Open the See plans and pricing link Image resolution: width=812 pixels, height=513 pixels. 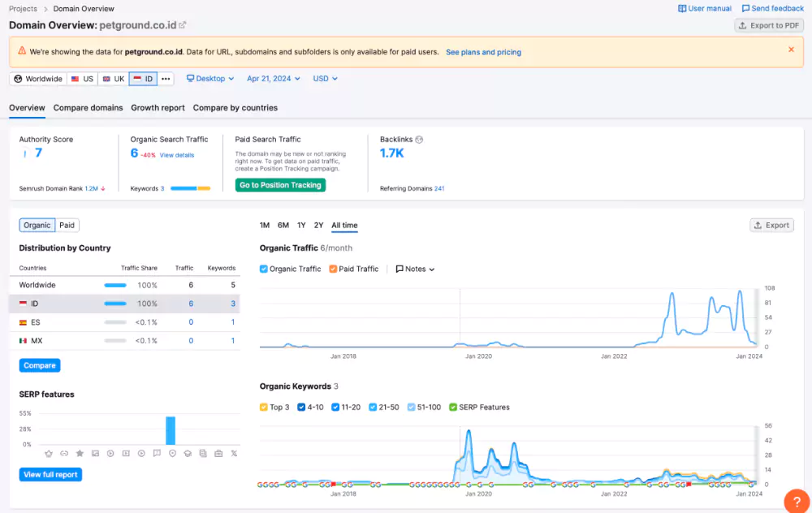(483, 52)
